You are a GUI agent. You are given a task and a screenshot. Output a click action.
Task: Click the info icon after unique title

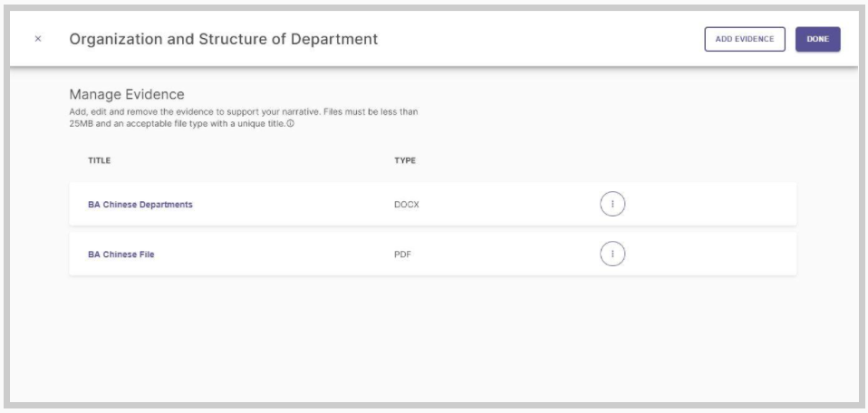pyautogui.click(x=291, y=124)
